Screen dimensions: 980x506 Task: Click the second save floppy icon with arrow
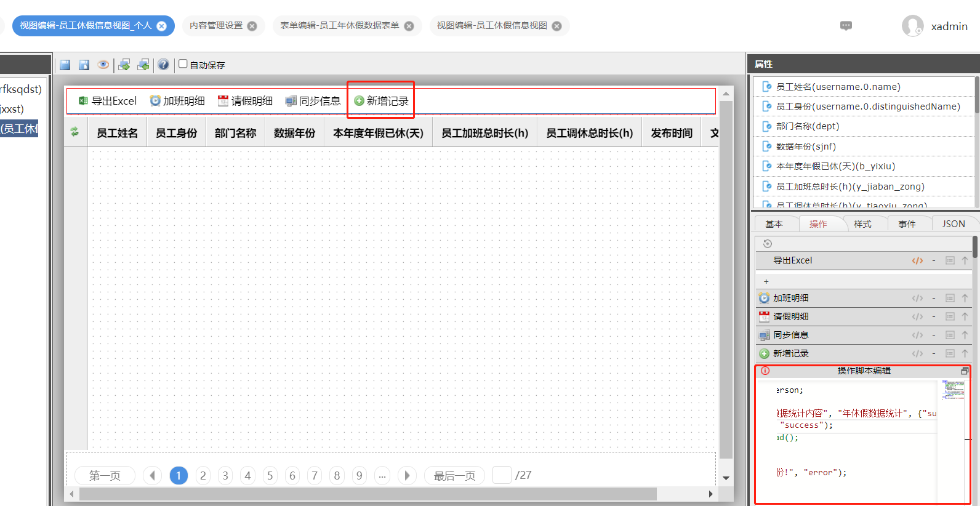click(84, 65)
